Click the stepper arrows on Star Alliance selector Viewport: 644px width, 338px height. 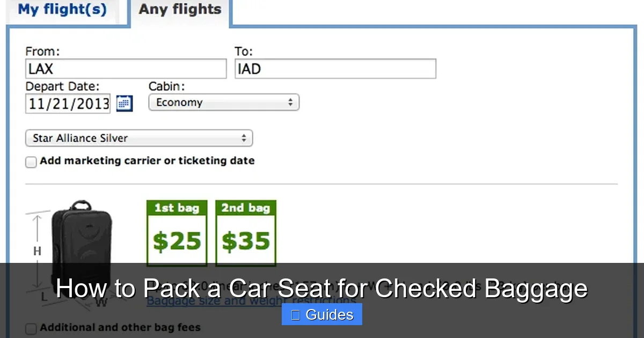246,138
